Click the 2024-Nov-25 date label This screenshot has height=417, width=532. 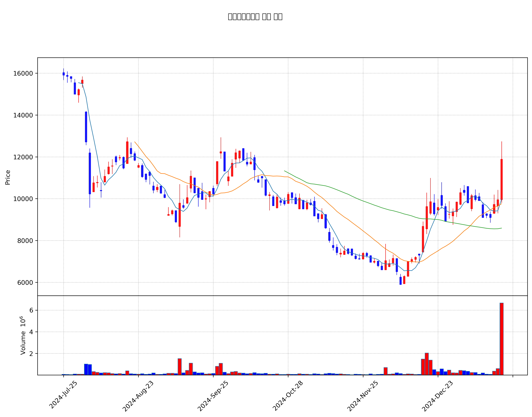coord(363,396)
